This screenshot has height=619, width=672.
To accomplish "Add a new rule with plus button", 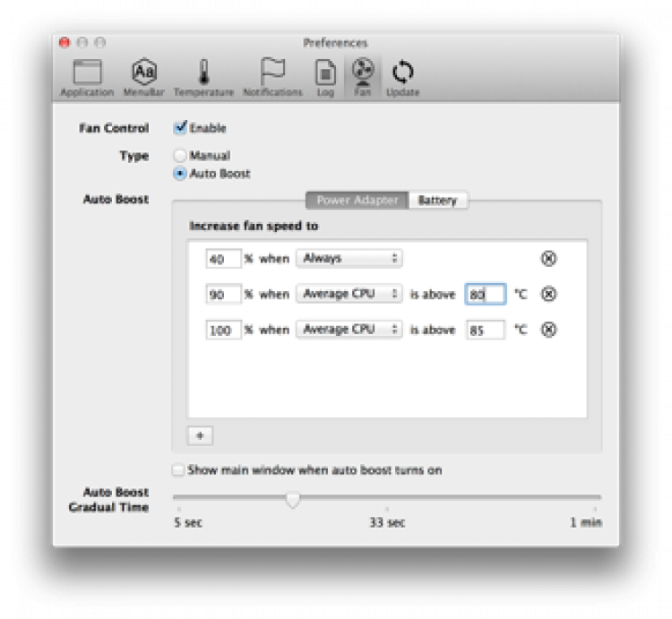I will click(x=200, y=435).
